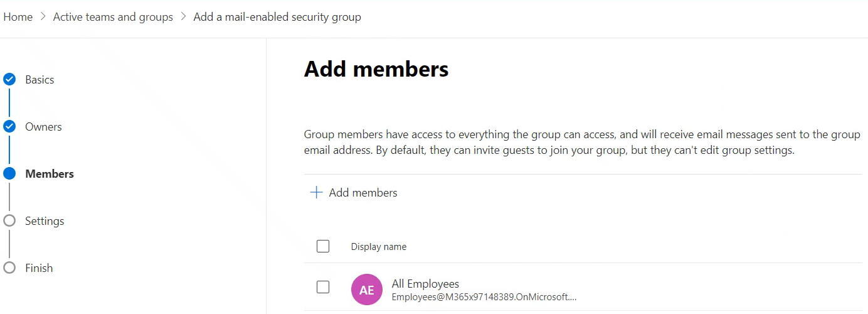
Task: Click the Add a mail-enabled security group breadcrumb
Action: [277, 17]
